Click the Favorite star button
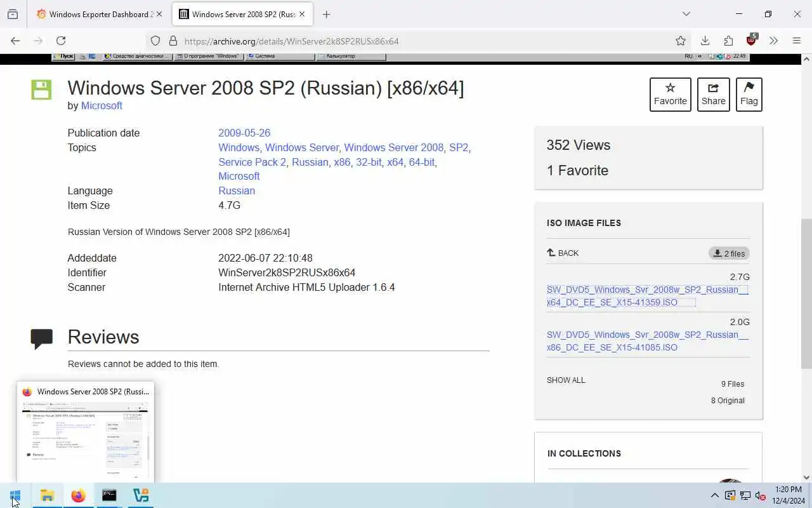 point(671,95)
